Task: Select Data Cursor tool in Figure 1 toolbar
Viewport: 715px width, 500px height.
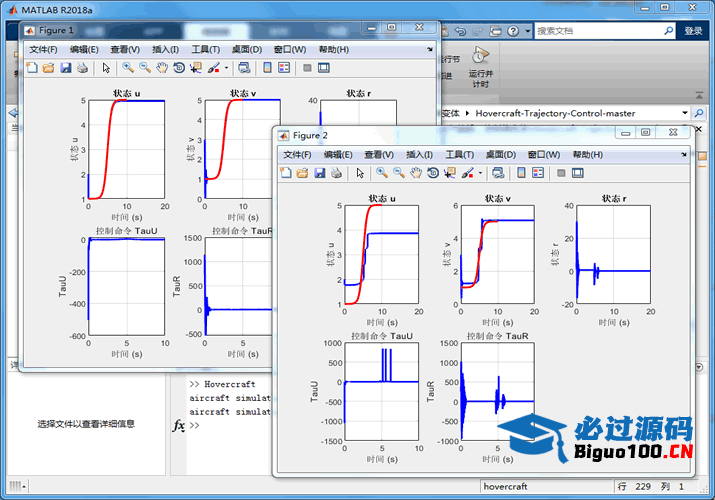Action: pyautogui.click(x=196, y=68)
